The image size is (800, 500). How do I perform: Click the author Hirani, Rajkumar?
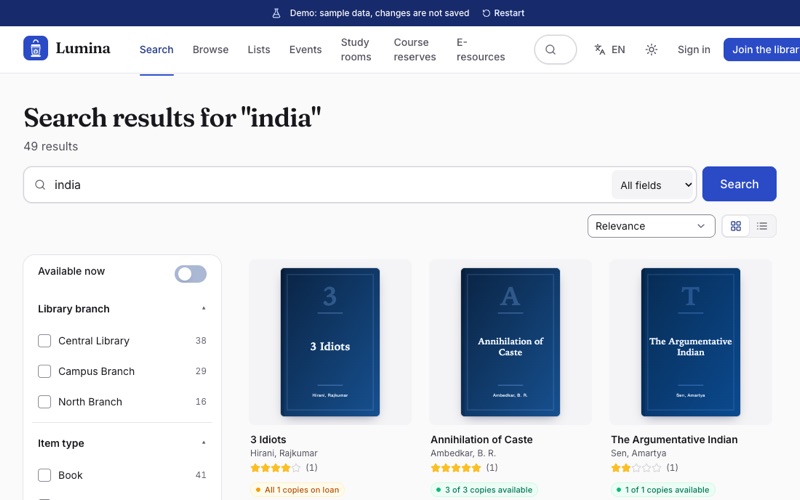pyautogui.click(x=284, y=453)
